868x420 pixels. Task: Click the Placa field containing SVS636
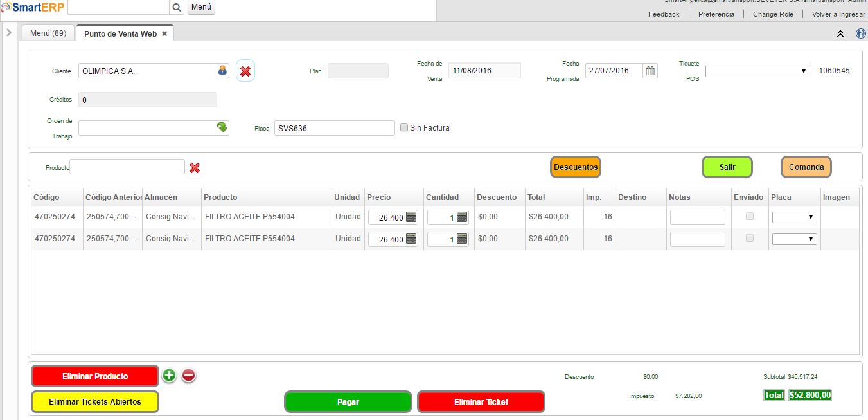point(334,128)
